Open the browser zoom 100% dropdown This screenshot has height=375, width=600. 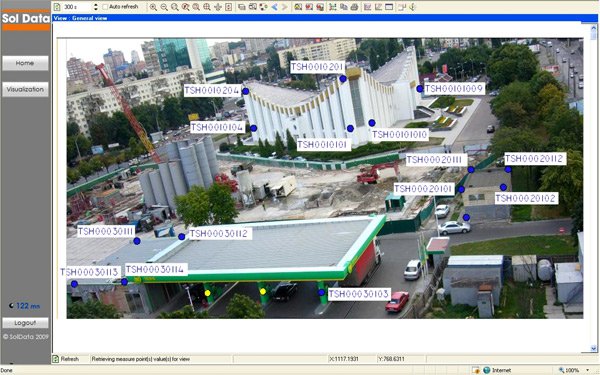(x=587, y=370)
